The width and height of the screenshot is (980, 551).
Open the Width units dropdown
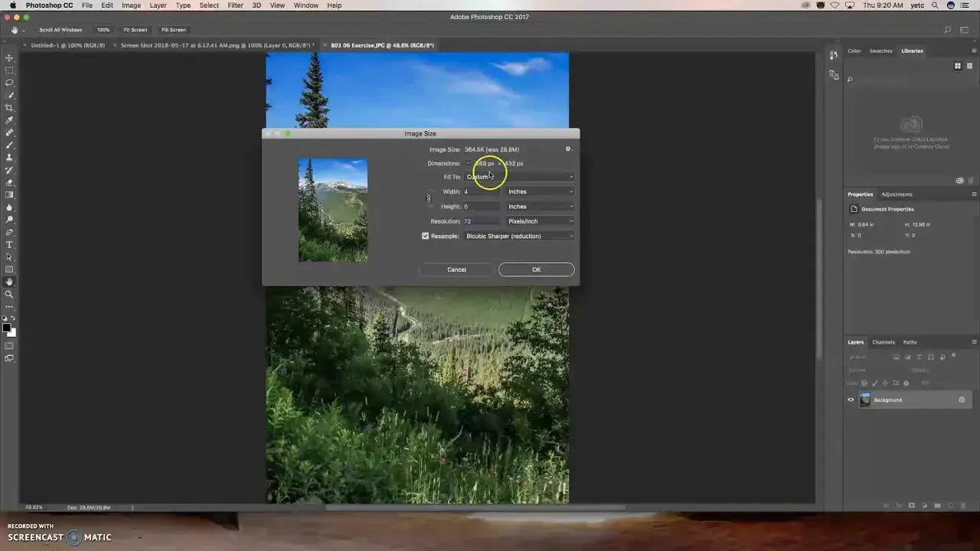(541, 191)
